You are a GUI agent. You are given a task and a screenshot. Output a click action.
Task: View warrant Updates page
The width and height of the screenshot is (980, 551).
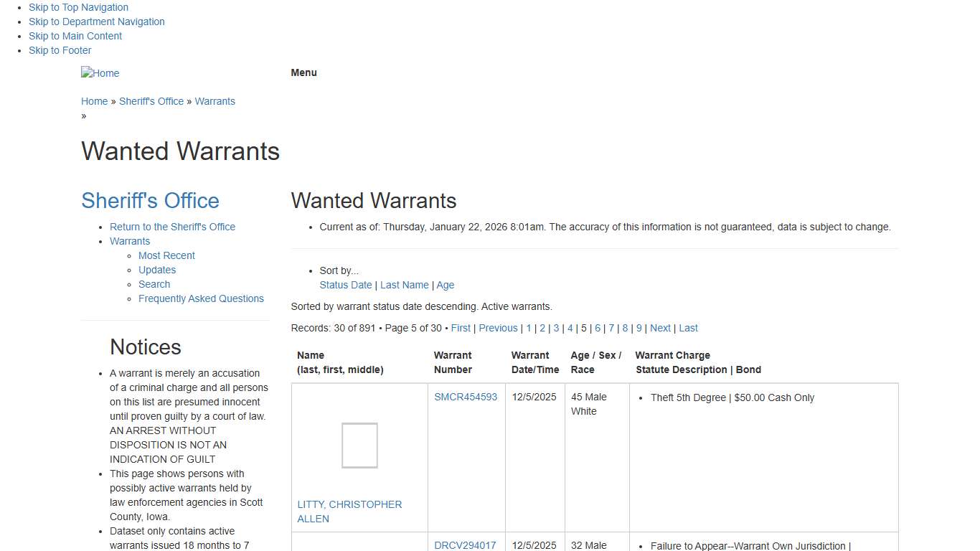coord(157,270)
